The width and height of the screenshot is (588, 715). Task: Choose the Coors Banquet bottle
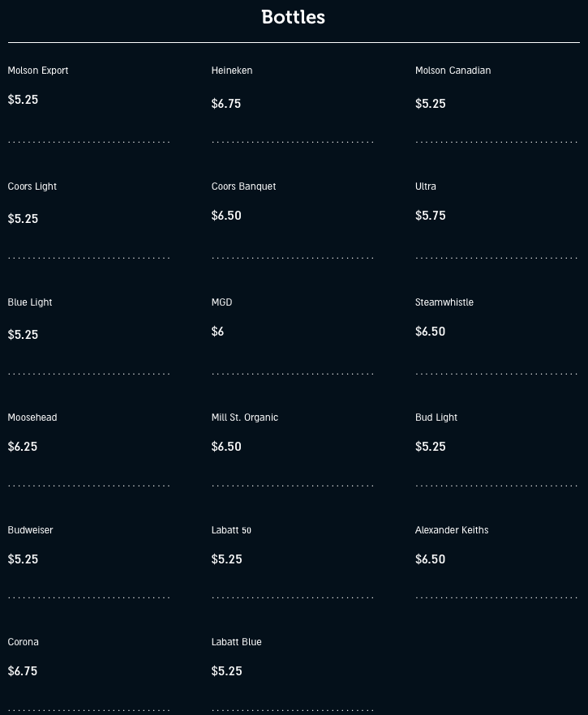click(x=243, y=186)
